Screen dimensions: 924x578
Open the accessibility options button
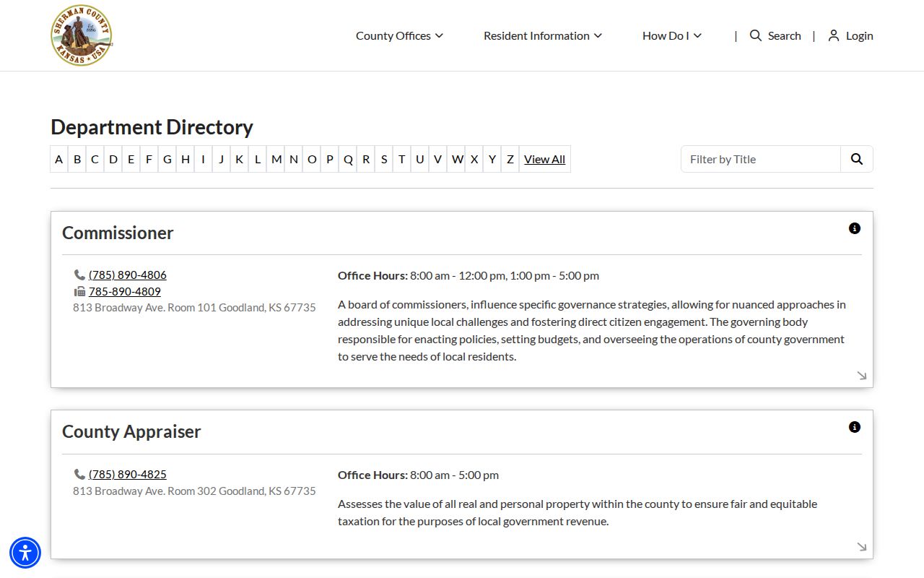[x=25, y=553]
